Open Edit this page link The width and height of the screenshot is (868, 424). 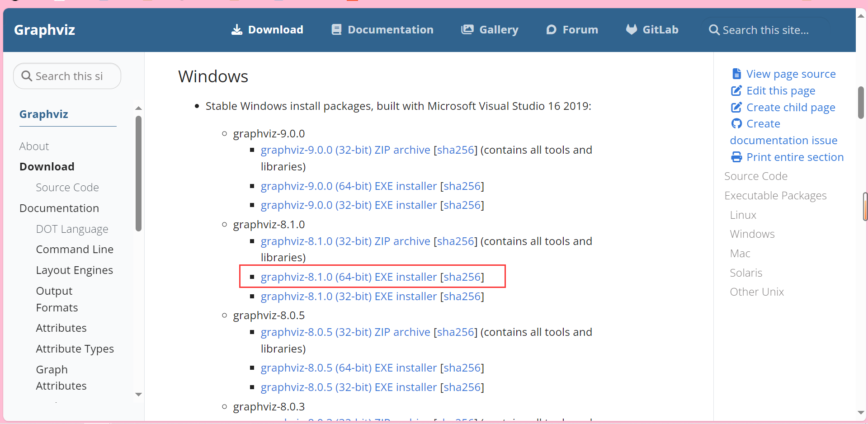(781, 90)
